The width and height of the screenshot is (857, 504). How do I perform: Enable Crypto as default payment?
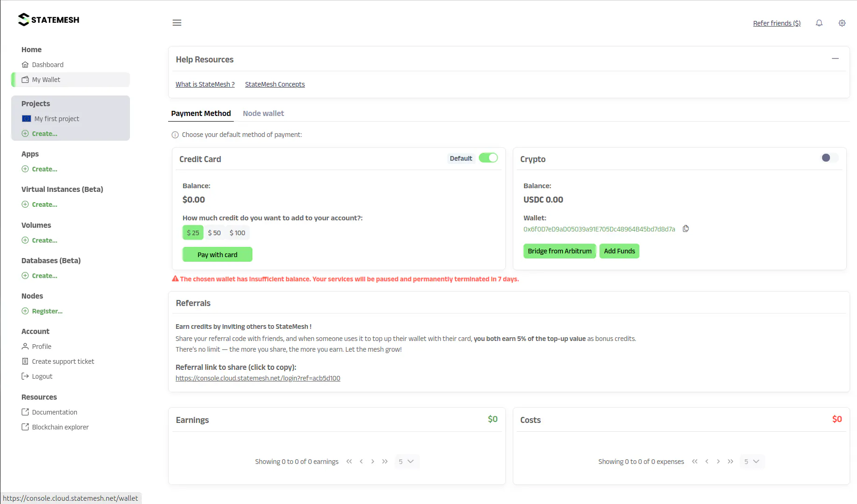click(x=829, y=158)
